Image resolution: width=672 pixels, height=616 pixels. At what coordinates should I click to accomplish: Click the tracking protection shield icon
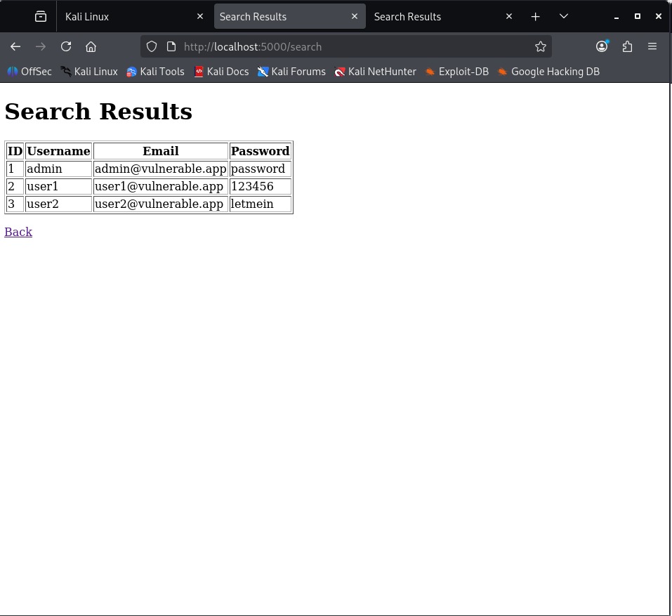coord(151,46)
